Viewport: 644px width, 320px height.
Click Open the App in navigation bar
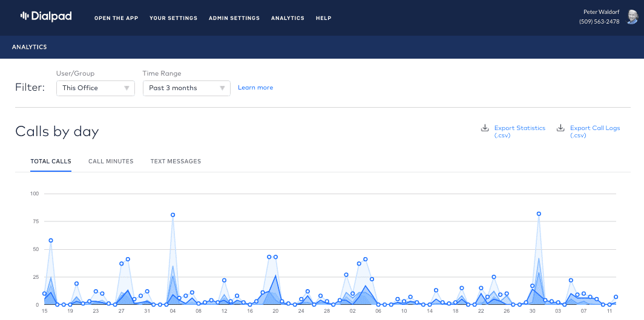click(x=116, y=18)
